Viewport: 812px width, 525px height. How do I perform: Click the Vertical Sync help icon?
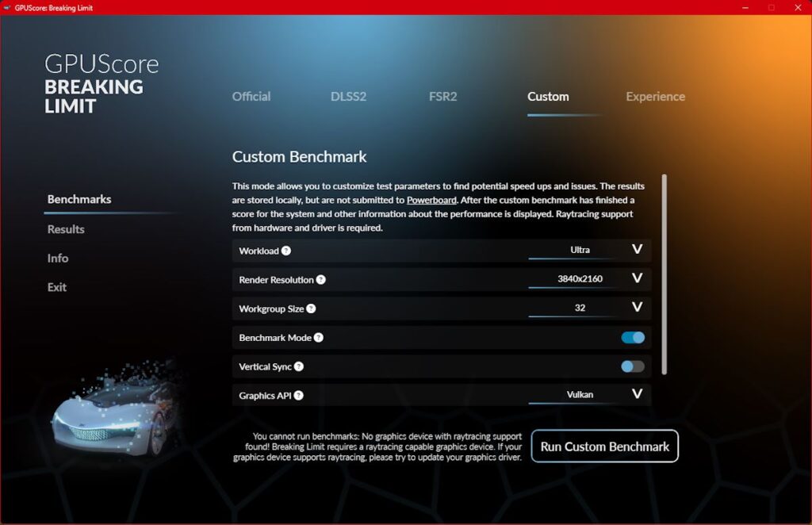click(299, 366)
